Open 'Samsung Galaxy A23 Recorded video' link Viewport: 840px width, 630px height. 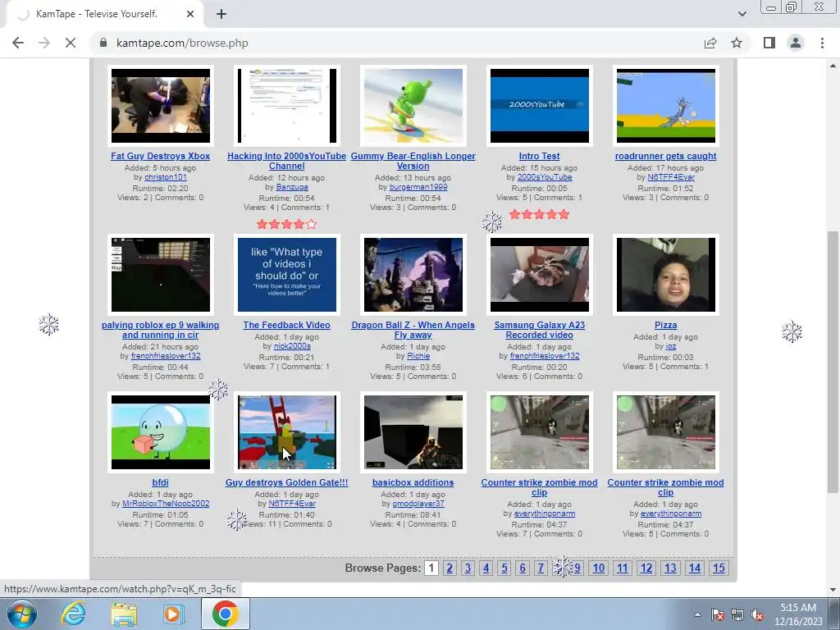pyautogui.click(x=540, y=330)
